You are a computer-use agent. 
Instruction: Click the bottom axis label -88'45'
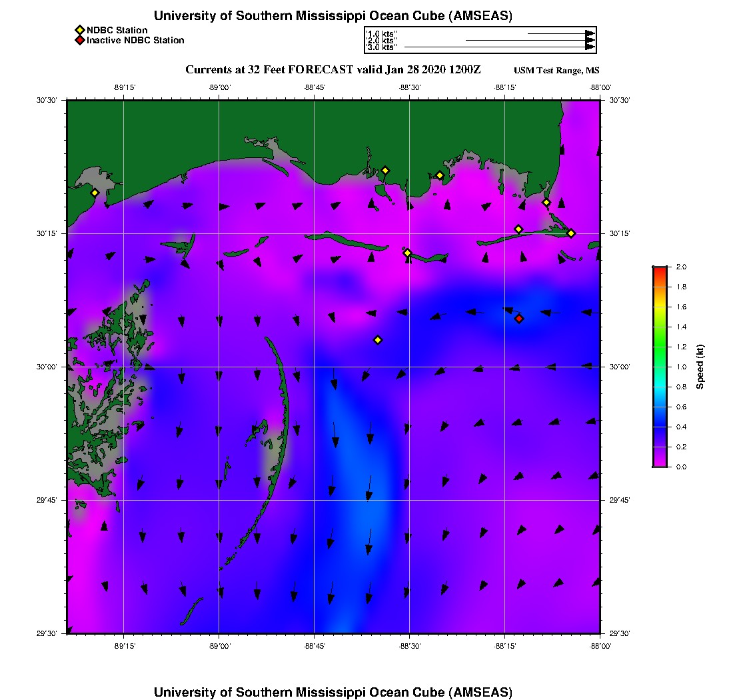point(315,646)
